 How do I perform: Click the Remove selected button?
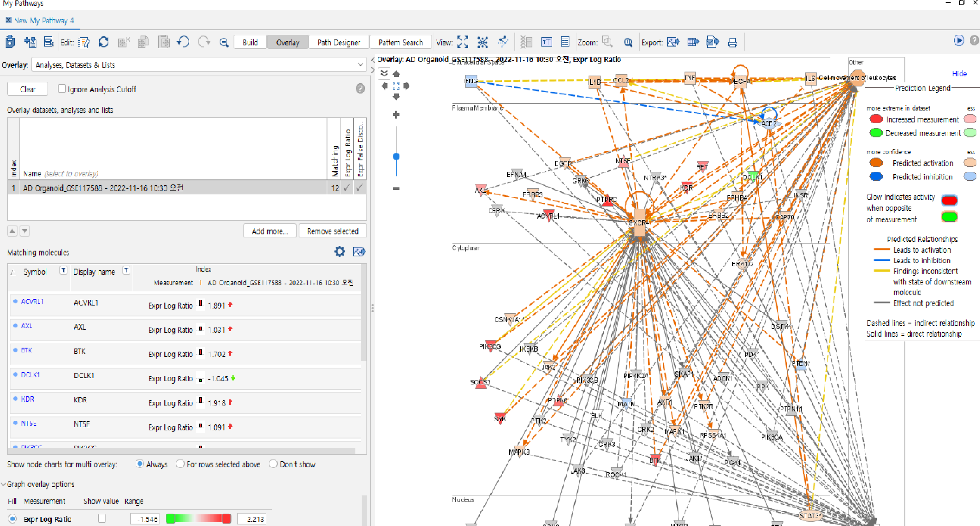coord(332,231)
